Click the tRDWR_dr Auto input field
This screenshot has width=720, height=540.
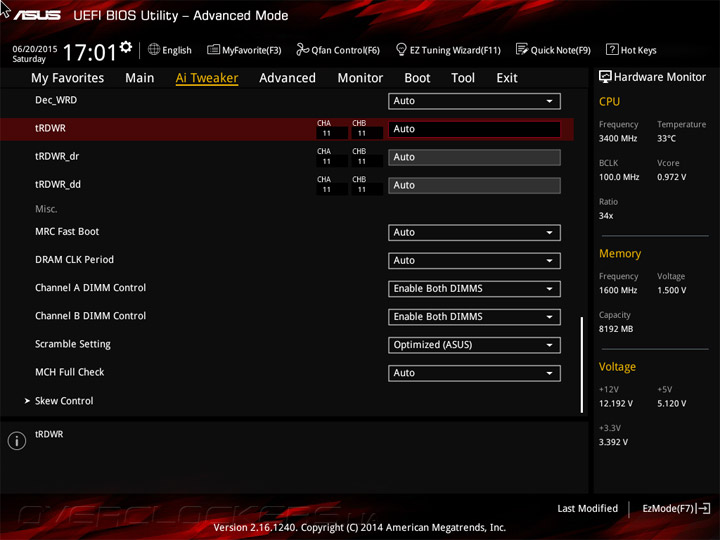tap(474, 157)
